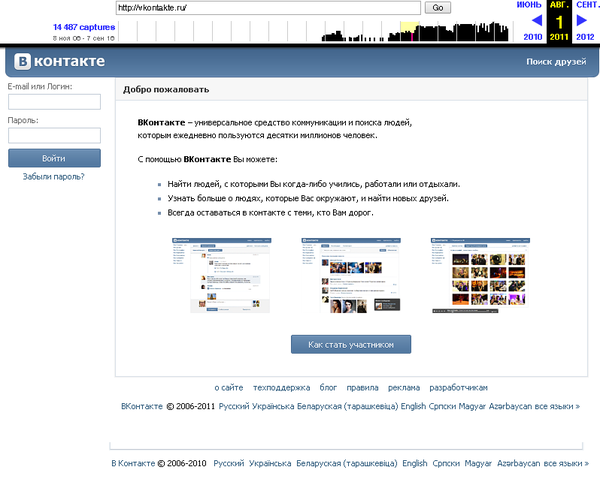Viewport: 600px width, 479px height.
Task: Select Беларуская (тарашкевіца) in 2006-2010 footer
Action: point(347,463)
